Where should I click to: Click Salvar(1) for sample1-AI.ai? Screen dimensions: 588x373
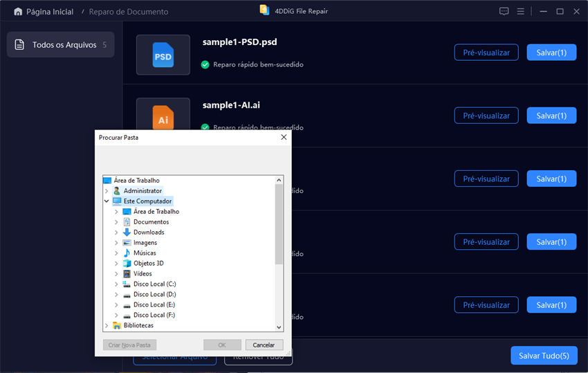pos(551,116)
